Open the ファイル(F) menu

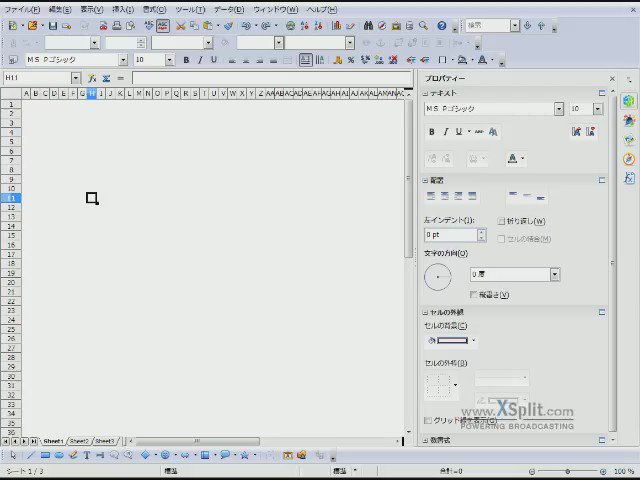coord(22,9)
